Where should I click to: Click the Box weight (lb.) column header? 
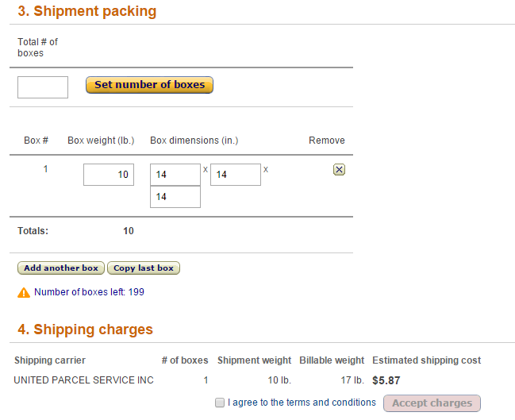point(101,141)
